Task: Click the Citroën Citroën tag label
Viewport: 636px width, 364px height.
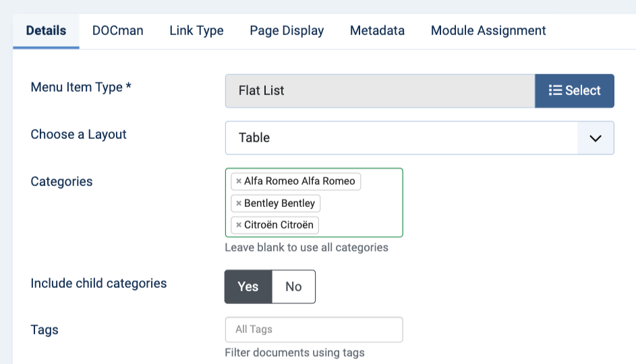Action: [x=279, y=225]
